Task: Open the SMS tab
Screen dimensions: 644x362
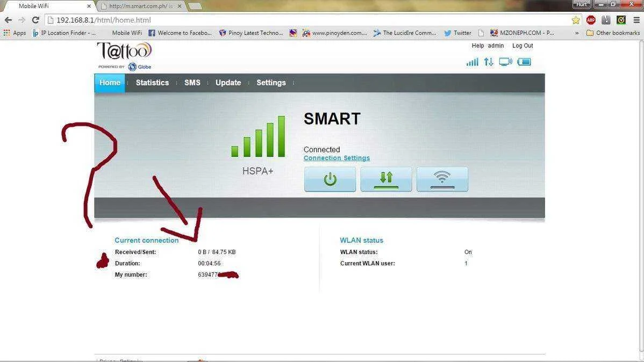Action: coord(192,83)
